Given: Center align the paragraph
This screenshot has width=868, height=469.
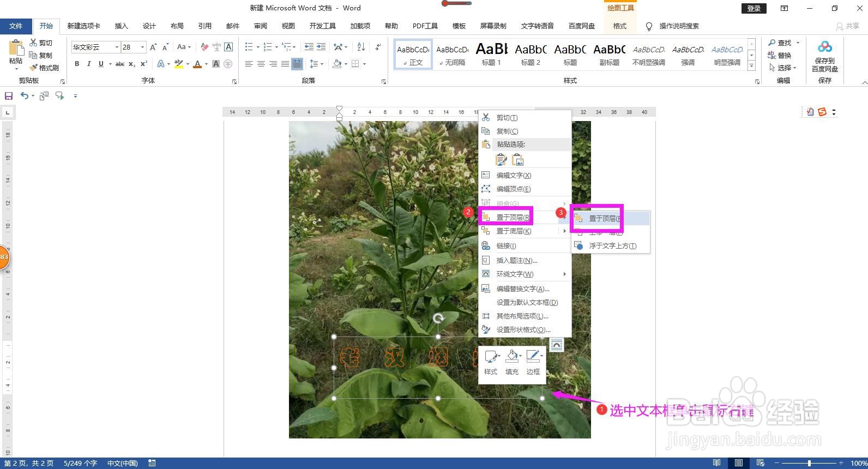Looking at the screenshot, I should [x=261, y=64].
